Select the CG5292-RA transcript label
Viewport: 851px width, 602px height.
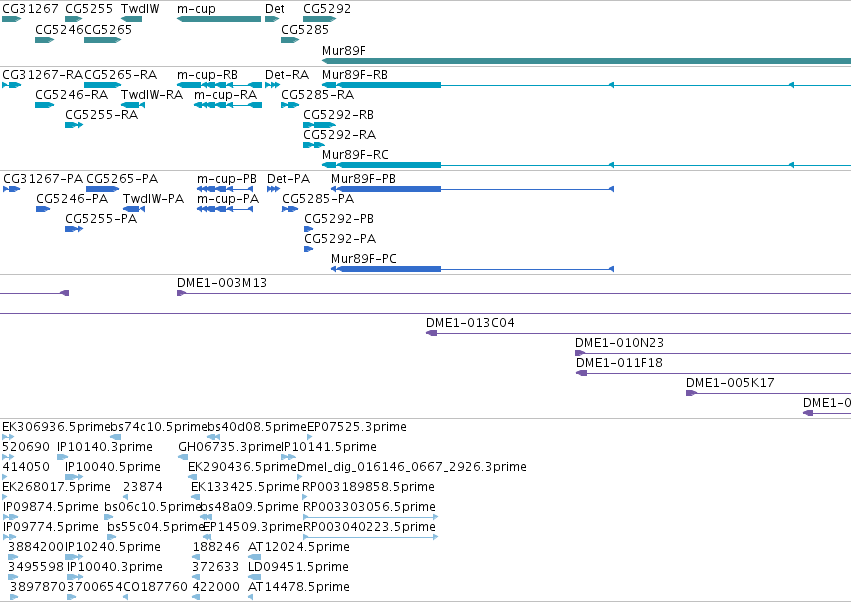click(340, 135)
